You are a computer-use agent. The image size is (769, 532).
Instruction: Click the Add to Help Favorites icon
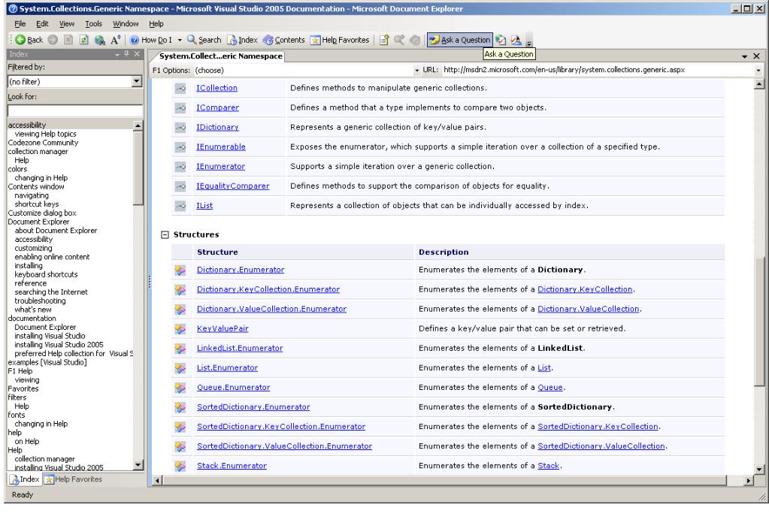pos(385,41)
